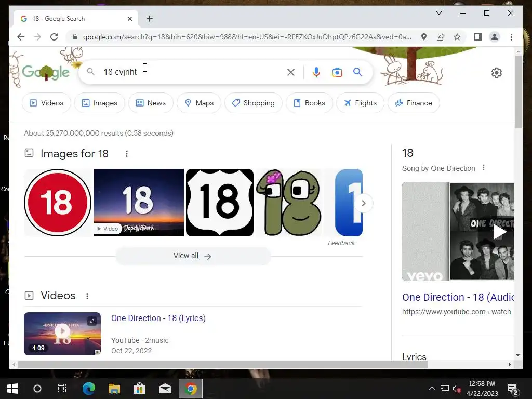Open the green cartoon 18 image
The width and height of the screenshot is (532, 399).
[x=289, y=203]
